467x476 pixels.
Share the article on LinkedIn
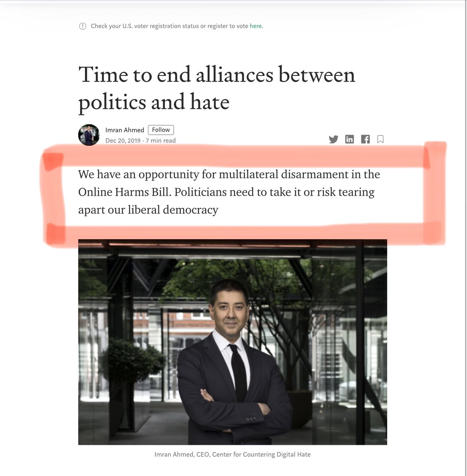coord(350,139)
